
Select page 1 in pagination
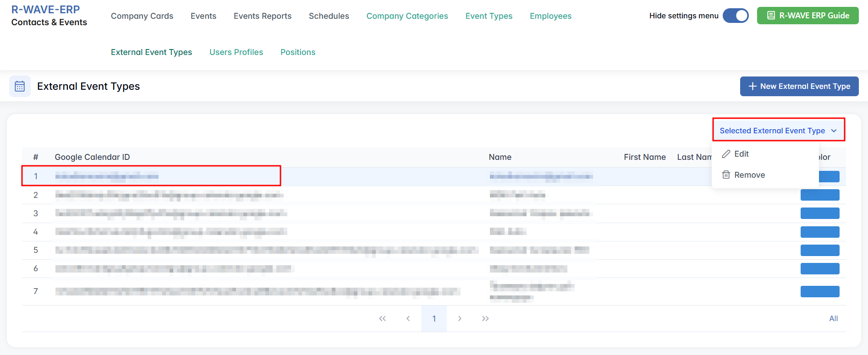[434, 318]
